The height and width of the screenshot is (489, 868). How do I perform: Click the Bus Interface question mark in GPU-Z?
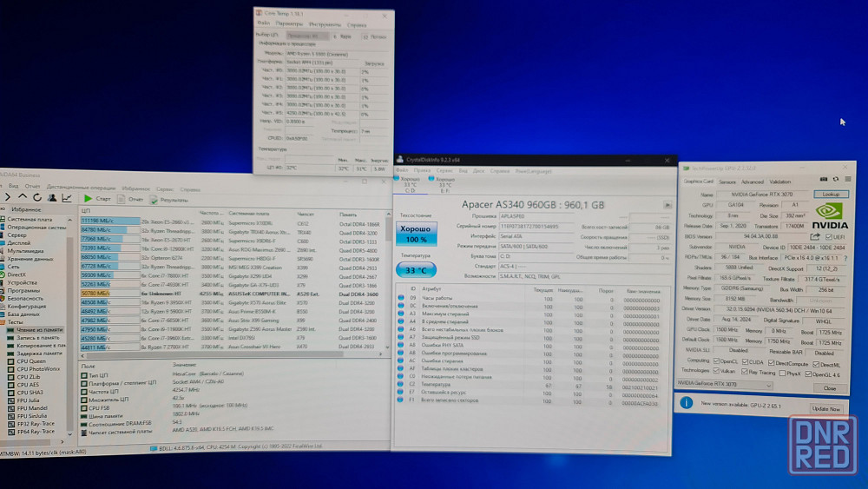pos(845,258)
